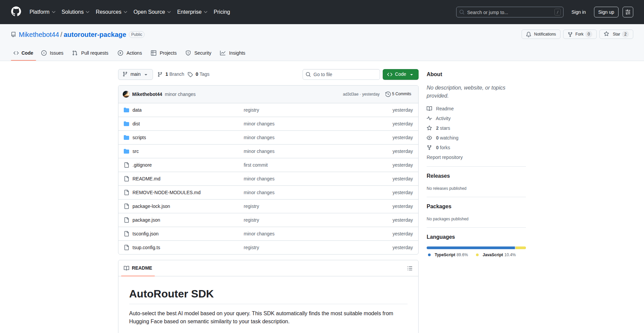644x333 pixels.
Task: Click the GitHub home logo
Action: [x=15, y=12]
